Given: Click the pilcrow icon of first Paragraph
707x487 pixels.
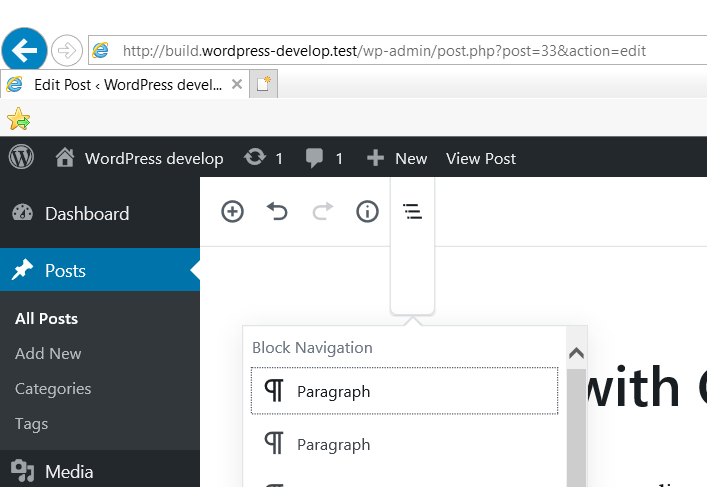Looking at the screenshot, I should (274, 390).
